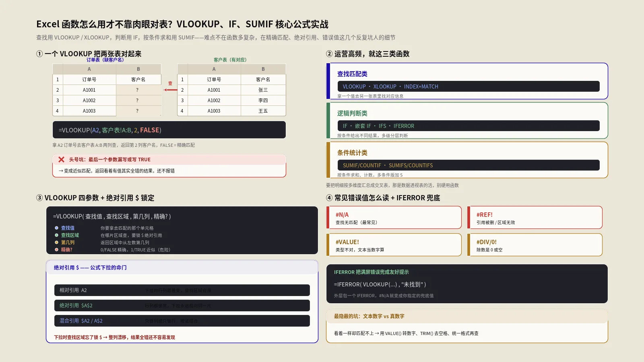Screen dimensions: 644x362
Task: Click the warning title 头号坑：最后一个参数漏写或写 TRUE
Action: point(109,160)
